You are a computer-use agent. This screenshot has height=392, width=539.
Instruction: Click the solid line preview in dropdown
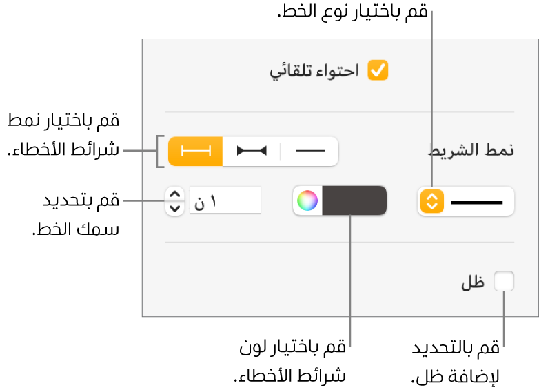coord(477,202)
